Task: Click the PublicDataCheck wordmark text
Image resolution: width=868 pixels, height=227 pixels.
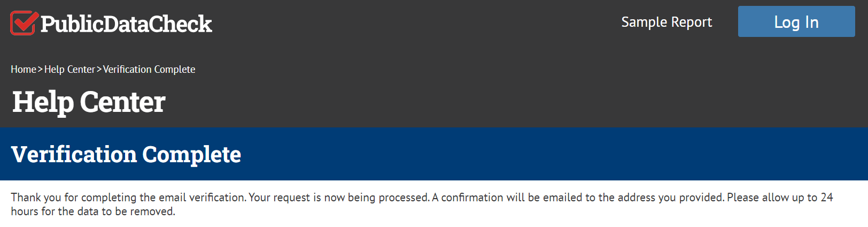Action: [126, 24]
